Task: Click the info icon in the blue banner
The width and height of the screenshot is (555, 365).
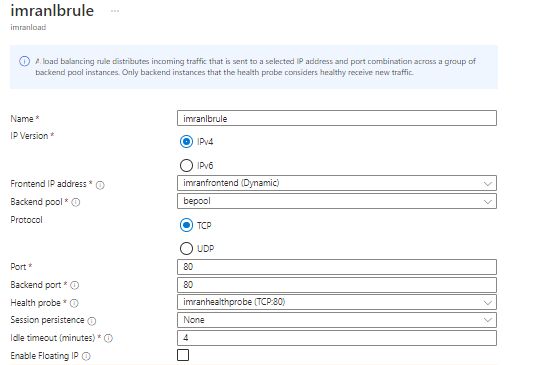Action: (24, 61)
